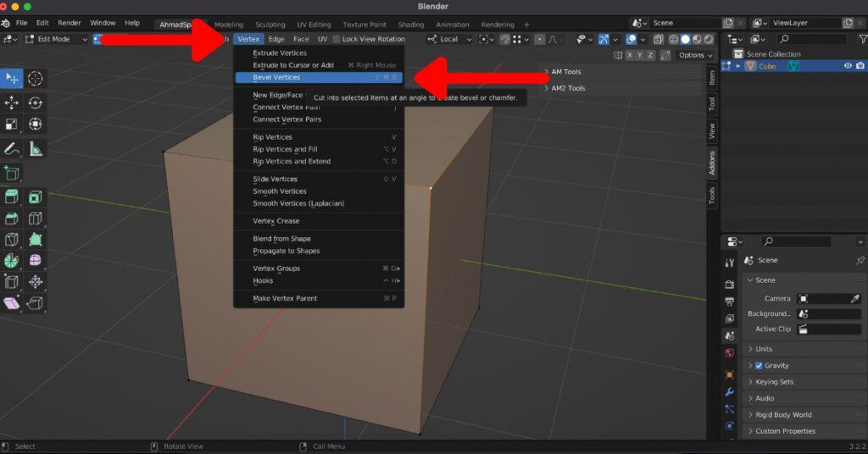The image size is (868, 454).
Task: Expand the AM Tools panel
Action: [565, 72]
